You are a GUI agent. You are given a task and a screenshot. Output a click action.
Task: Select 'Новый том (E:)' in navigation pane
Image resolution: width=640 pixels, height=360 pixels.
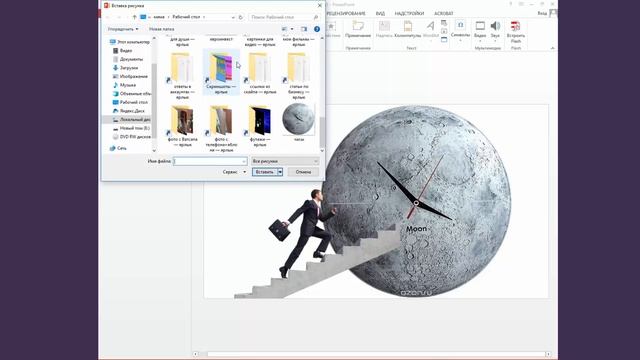tap(131, 128)
